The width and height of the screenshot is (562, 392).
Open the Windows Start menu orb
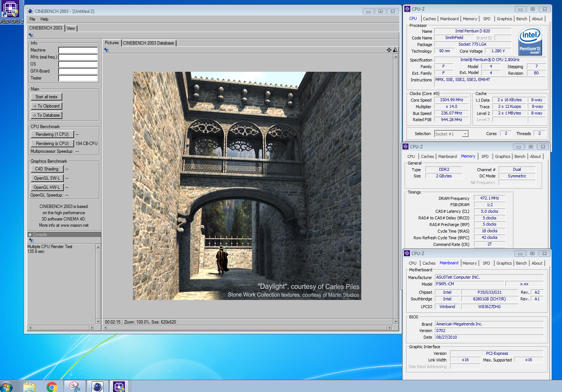pyautogui.click(x=6, y=386)
